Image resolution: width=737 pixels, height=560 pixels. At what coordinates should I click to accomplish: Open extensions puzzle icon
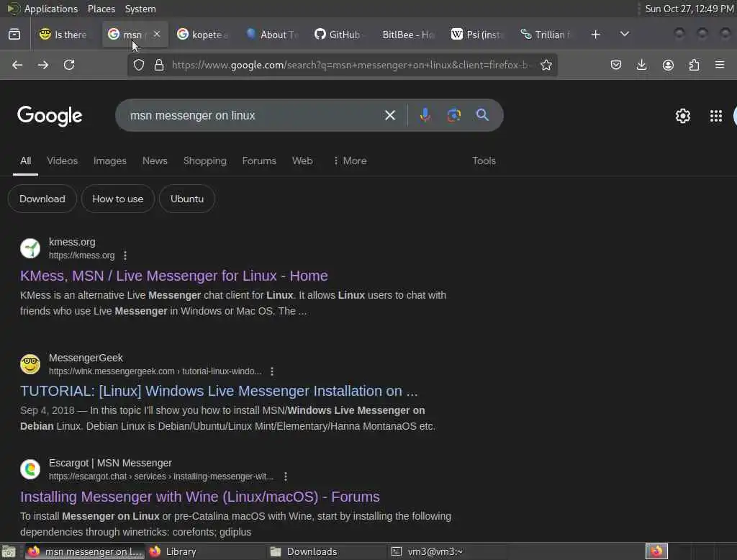coord(694,65)
